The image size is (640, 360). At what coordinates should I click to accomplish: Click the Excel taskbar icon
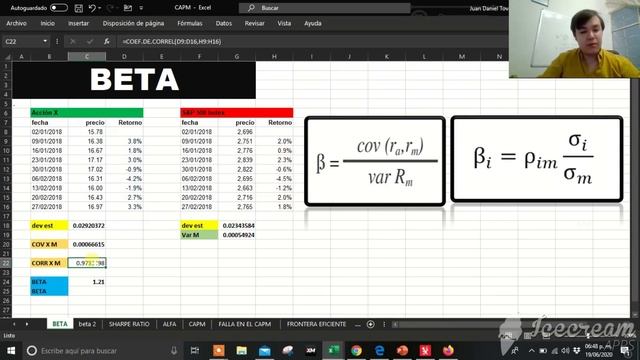coord(333,351)
